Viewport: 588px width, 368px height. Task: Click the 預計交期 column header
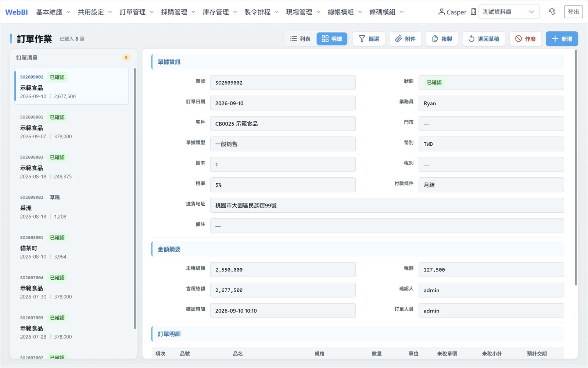537,354
